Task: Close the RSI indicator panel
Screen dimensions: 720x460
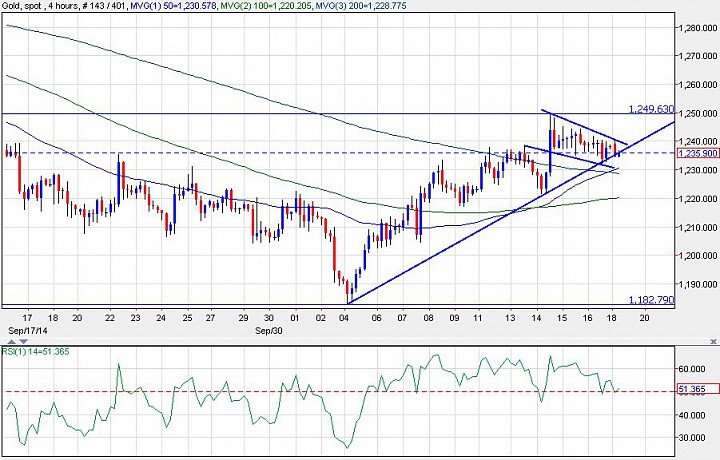Action: [714, 341]
